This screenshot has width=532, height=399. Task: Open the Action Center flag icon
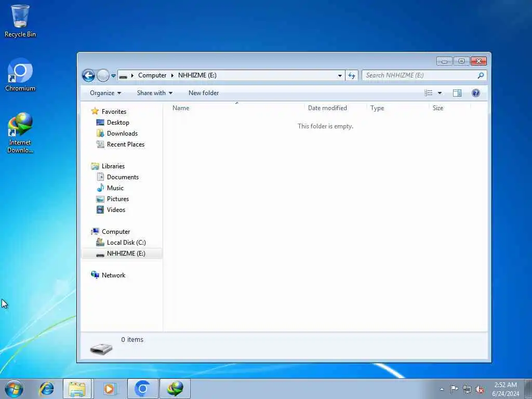click(454, 389)
